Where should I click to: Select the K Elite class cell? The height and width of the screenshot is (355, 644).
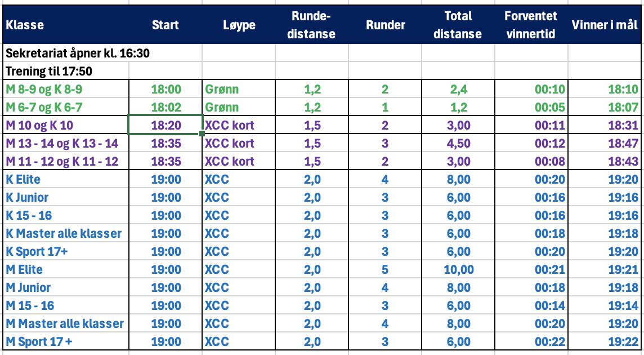tap(23, 180)
